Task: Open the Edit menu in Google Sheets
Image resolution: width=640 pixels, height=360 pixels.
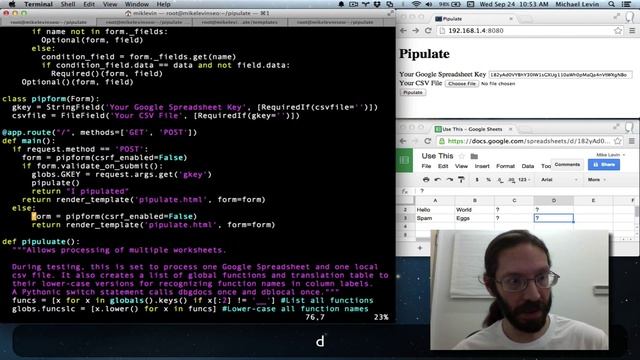Action: (x=443, y=166)
